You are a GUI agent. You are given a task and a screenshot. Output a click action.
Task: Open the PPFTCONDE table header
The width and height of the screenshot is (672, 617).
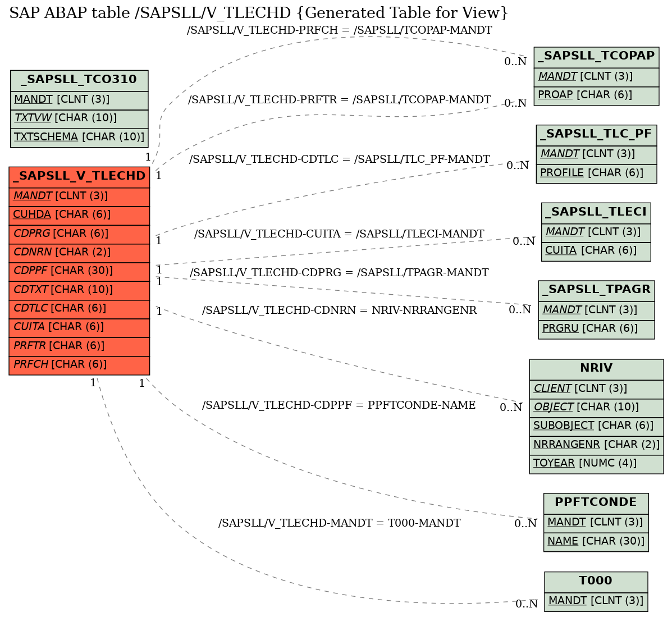coord(596,503)
